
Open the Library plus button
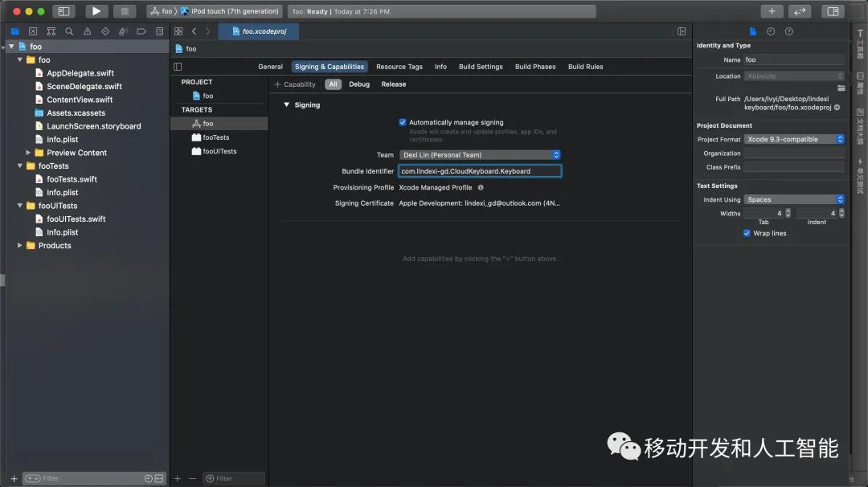click(x=772, y=11)
